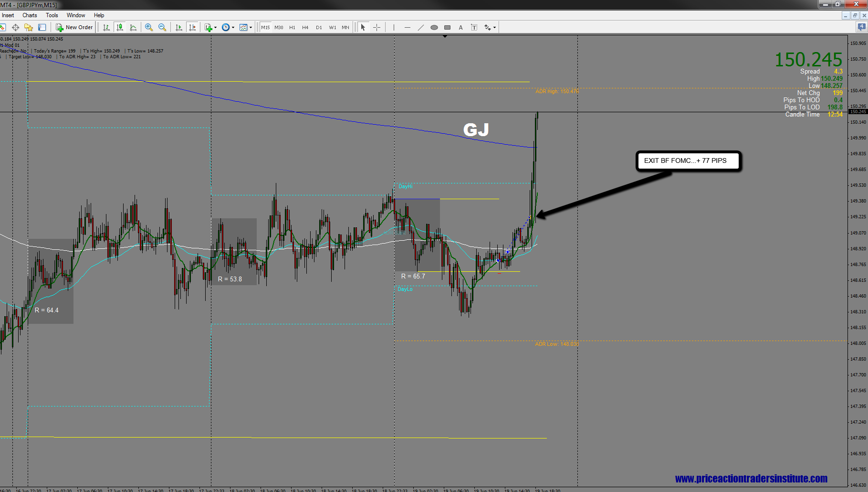Select the vertical line drawing tool
The image size is (868, 492).
tap(394, 27)
